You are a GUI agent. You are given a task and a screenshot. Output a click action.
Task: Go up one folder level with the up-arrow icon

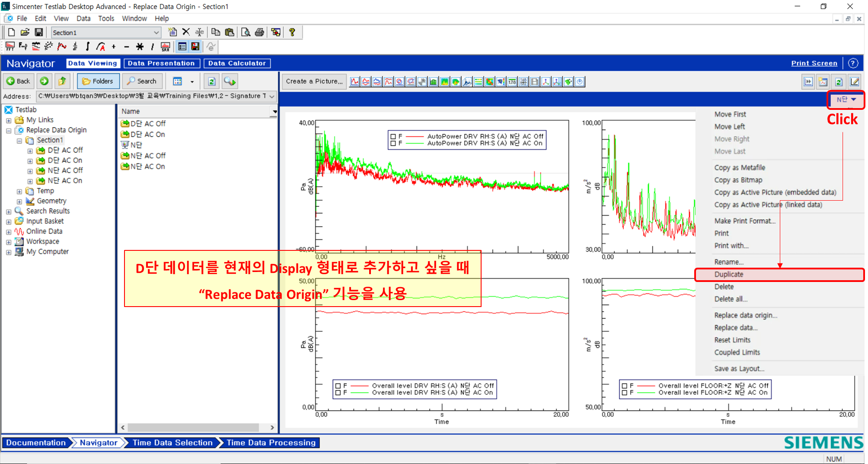coord(62,81)
